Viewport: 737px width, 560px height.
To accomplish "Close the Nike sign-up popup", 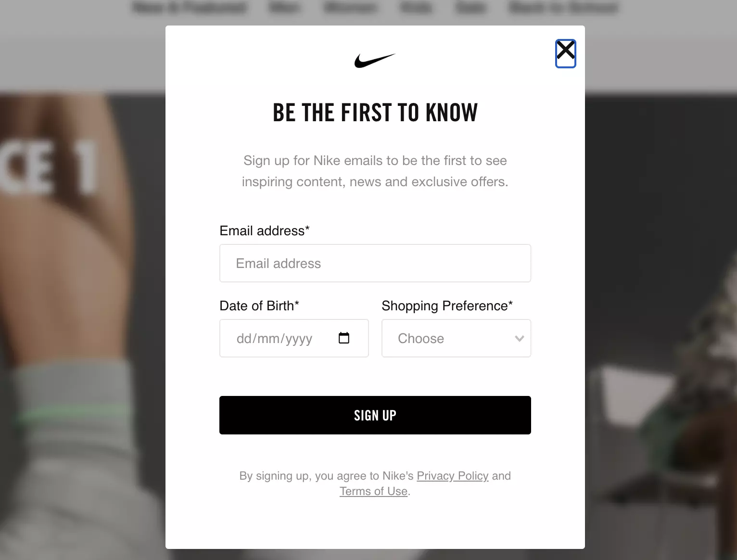I will click(565, 53).
